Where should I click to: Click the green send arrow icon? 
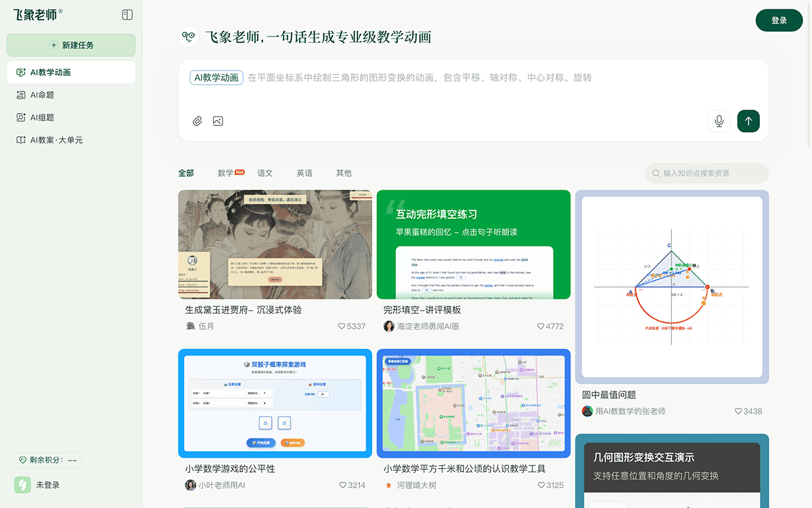(748, 121)
